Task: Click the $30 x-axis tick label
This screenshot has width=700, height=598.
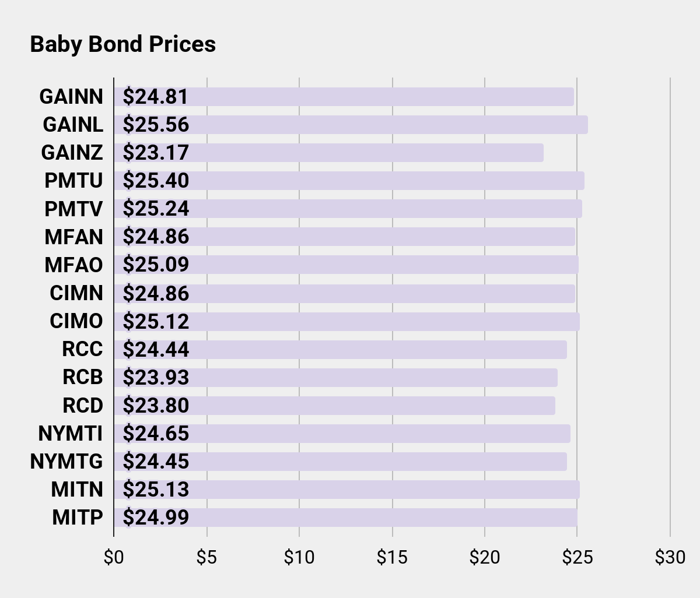Action: pos(670,558)
